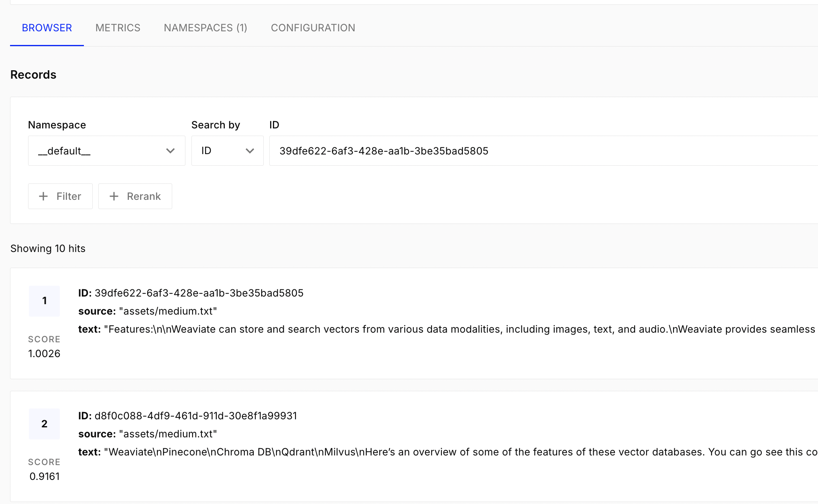Click record ID starting with d8f0c088

(195, 416)
